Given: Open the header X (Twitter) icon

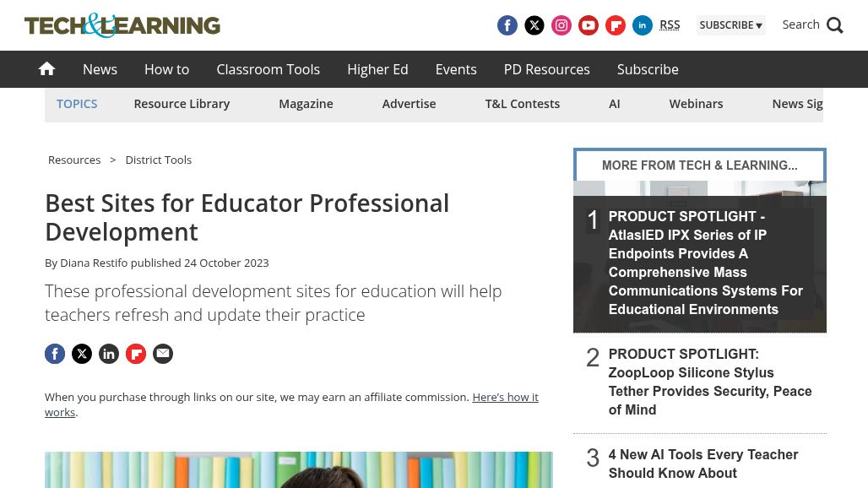Looking at the screenshot, I should pos(534,25).
